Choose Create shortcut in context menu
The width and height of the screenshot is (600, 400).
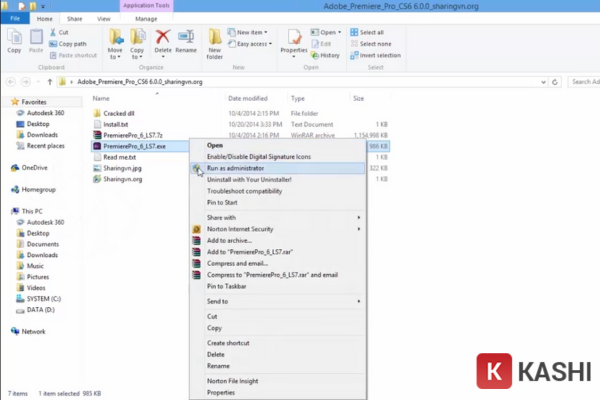click(x=278, y=343)
